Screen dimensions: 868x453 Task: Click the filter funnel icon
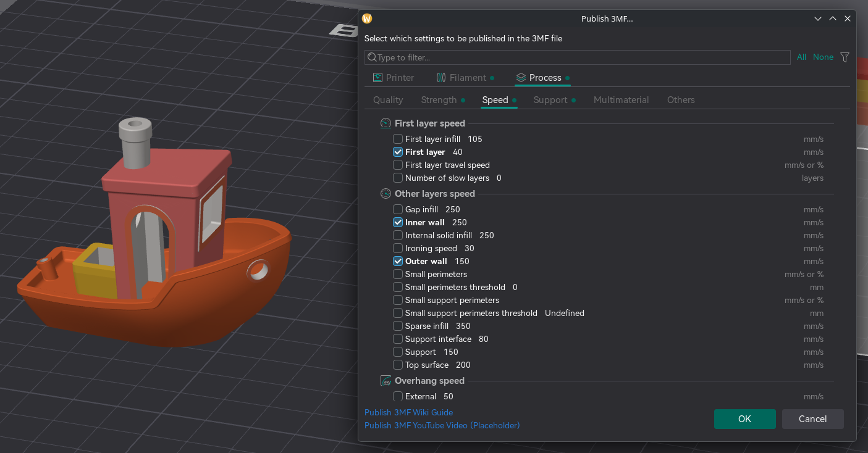click(x=845, y=57)
